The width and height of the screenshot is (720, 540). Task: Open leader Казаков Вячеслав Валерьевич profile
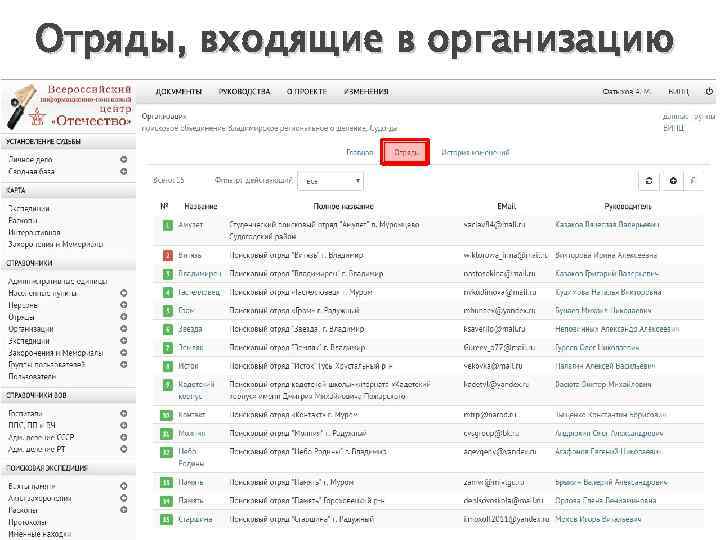(607, 225)
